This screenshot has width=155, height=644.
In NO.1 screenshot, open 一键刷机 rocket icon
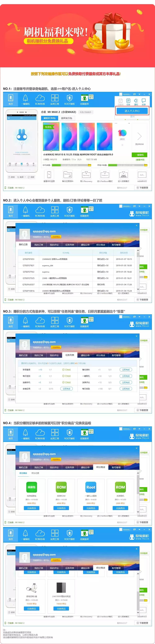point(25,100)
